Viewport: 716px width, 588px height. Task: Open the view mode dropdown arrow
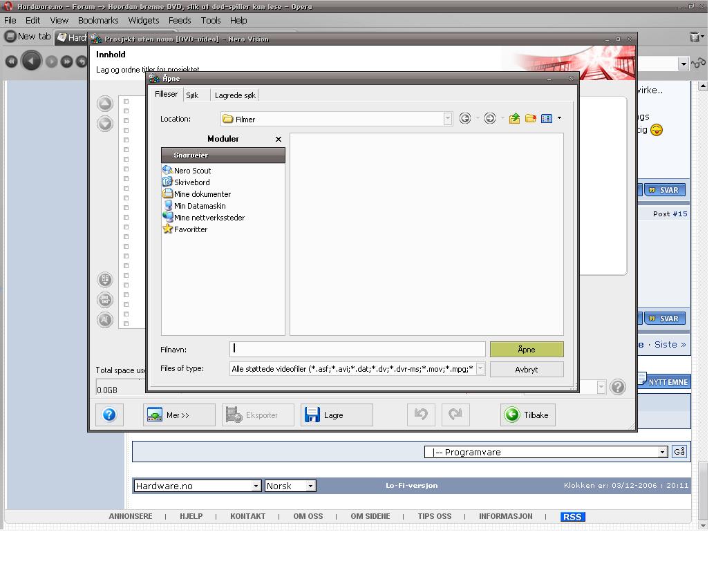tap(559, 118)
